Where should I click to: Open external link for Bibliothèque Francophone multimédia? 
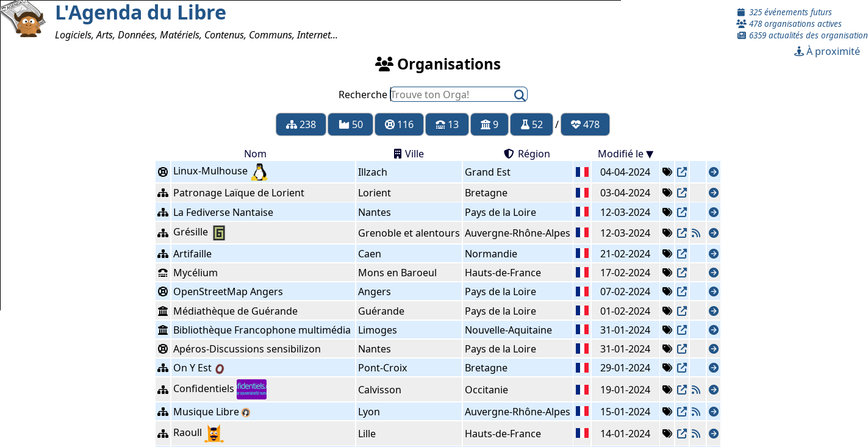pyautogui.click(x=682, y=330)
